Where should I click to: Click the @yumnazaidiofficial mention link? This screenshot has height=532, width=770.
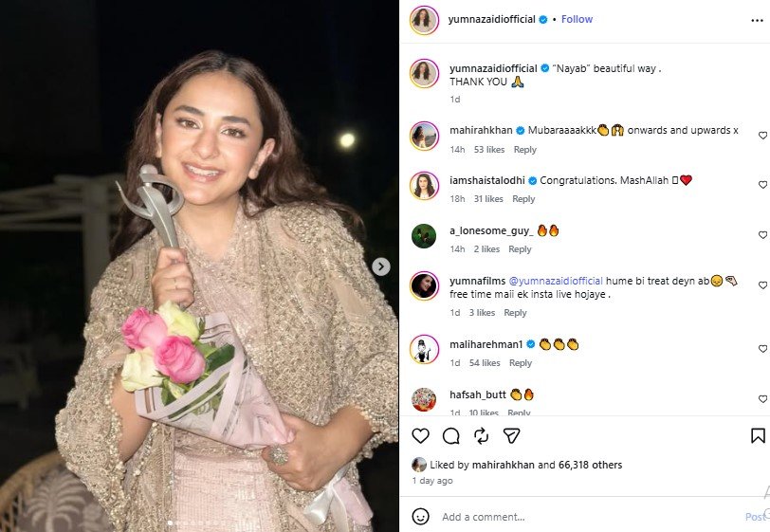point(556,281)
